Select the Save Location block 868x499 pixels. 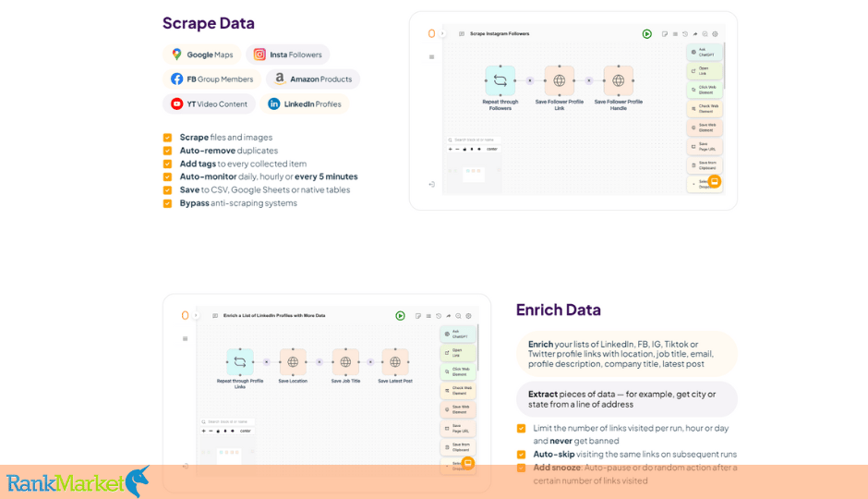click(x=293, y=361)
